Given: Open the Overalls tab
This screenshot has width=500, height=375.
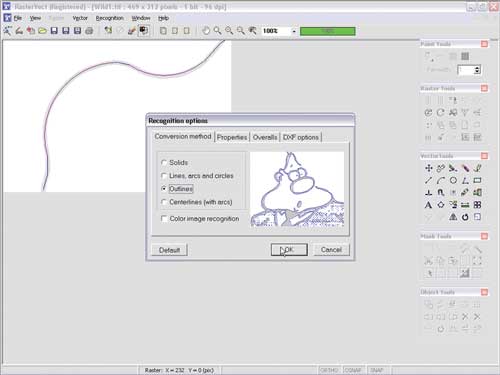Looking at the screenshot, I should coord(265,137).
